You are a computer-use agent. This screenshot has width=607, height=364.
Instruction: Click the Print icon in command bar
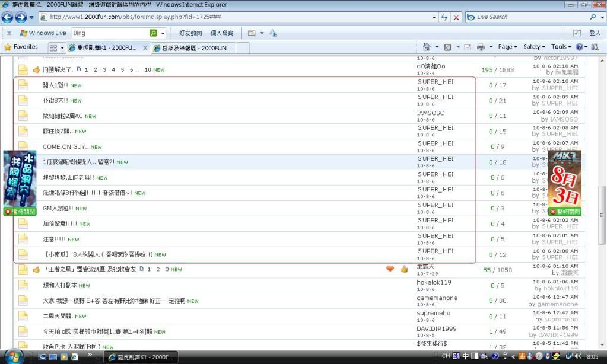point(481,47)
